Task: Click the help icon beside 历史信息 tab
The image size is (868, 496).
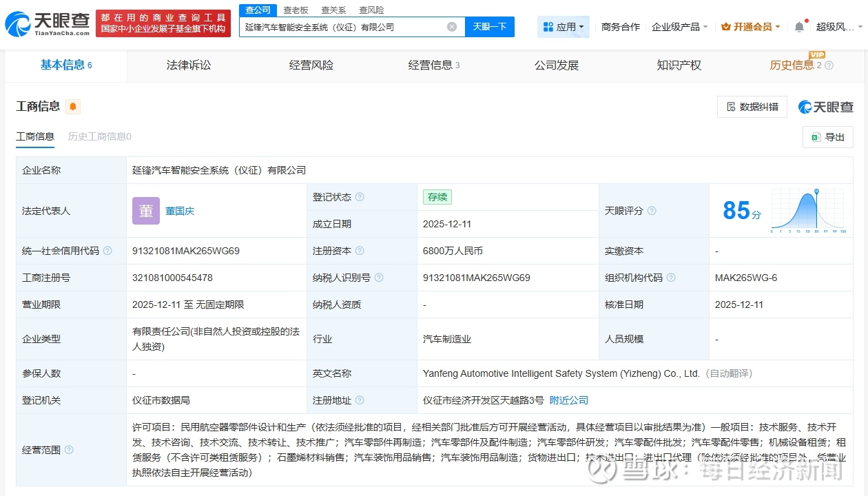Action: tap(829, 65)
